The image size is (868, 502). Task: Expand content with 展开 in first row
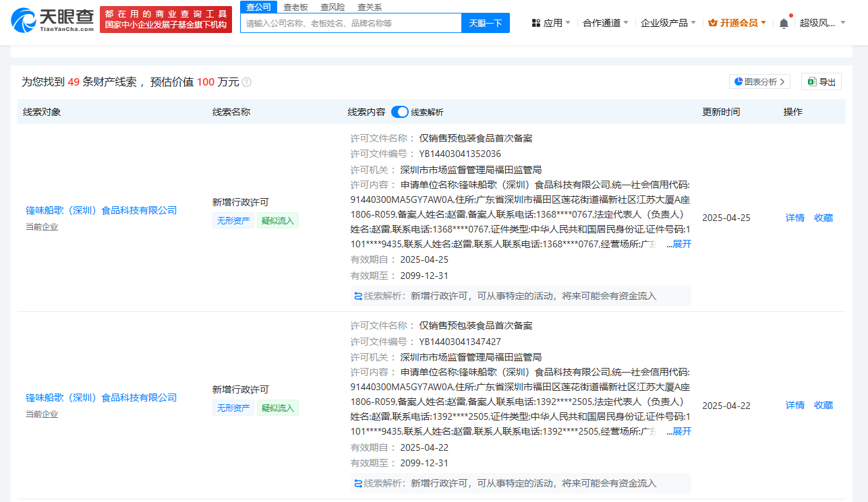pos(682,244)
